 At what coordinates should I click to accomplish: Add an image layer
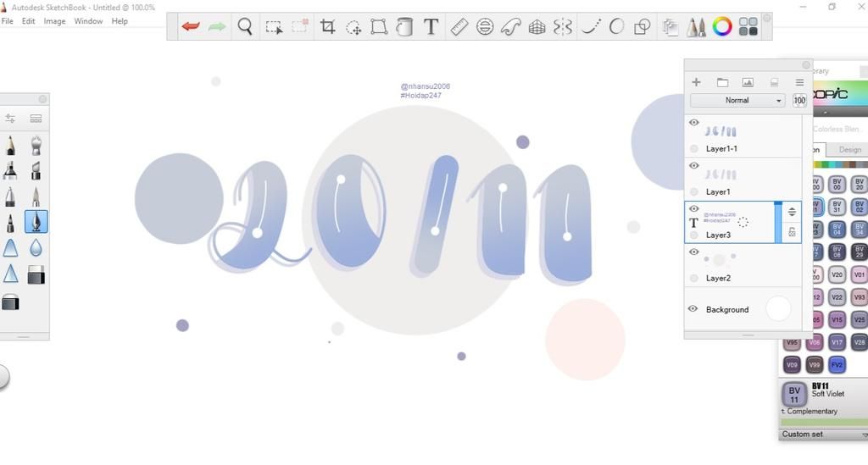[748, 82]
